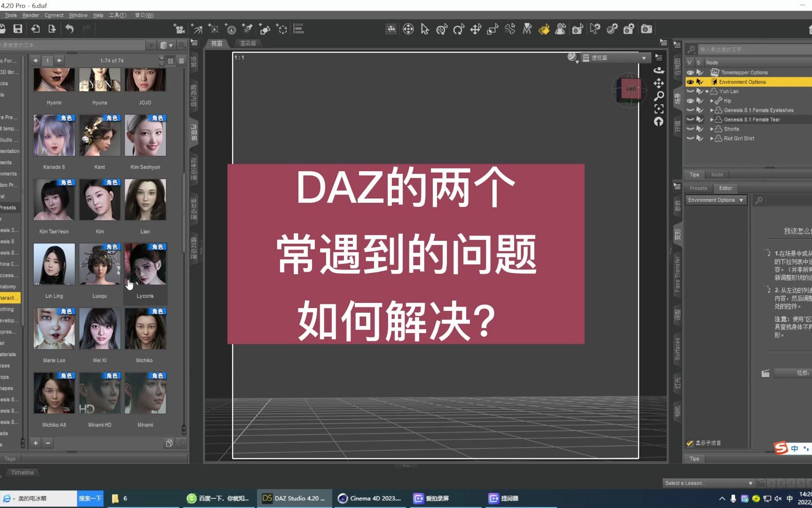Open the Environment Options dropdown in Parameters
812x508 pixels.
716,200
